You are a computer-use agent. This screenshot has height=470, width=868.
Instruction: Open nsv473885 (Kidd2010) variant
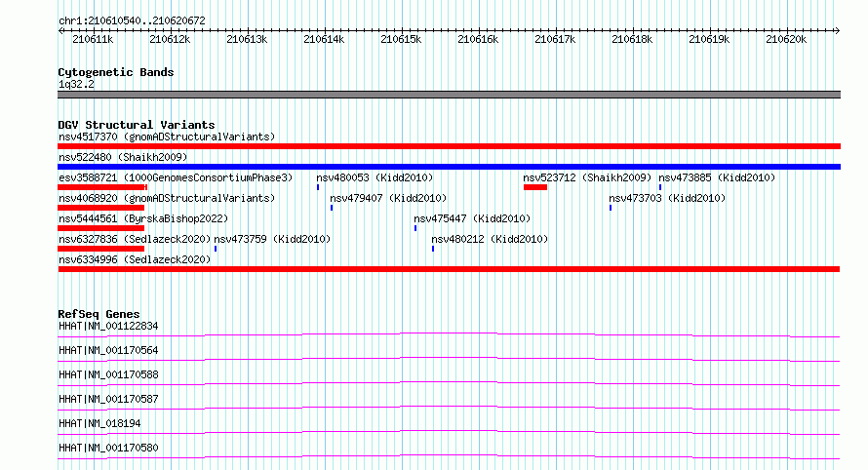(717, 177)
